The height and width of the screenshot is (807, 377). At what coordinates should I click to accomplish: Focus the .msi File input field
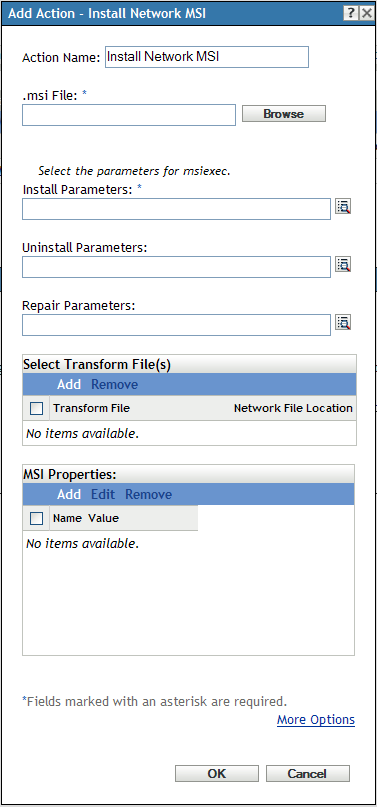129,115
